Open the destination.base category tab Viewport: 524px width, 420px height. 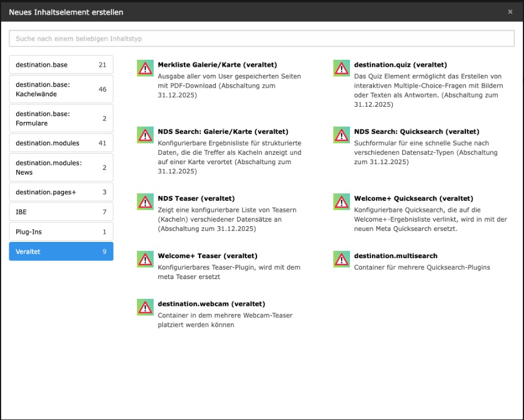point(61,65)
